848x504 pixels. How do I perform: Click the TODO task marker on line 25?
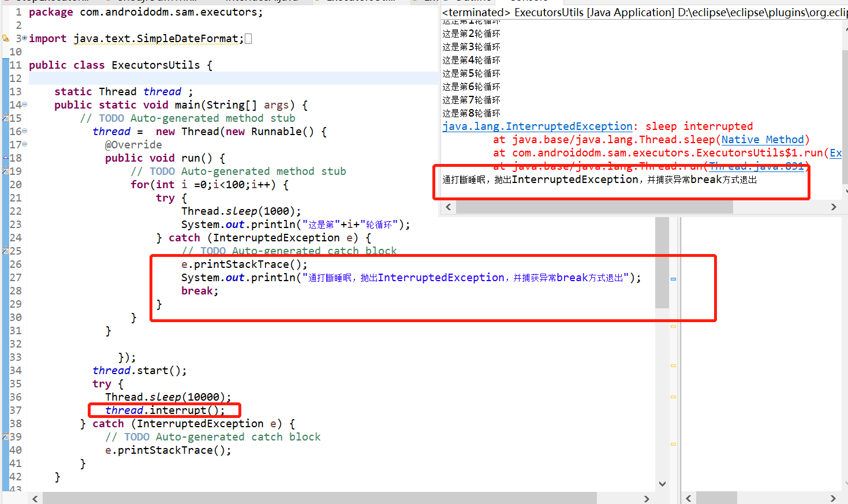click(x=5, y=251)
